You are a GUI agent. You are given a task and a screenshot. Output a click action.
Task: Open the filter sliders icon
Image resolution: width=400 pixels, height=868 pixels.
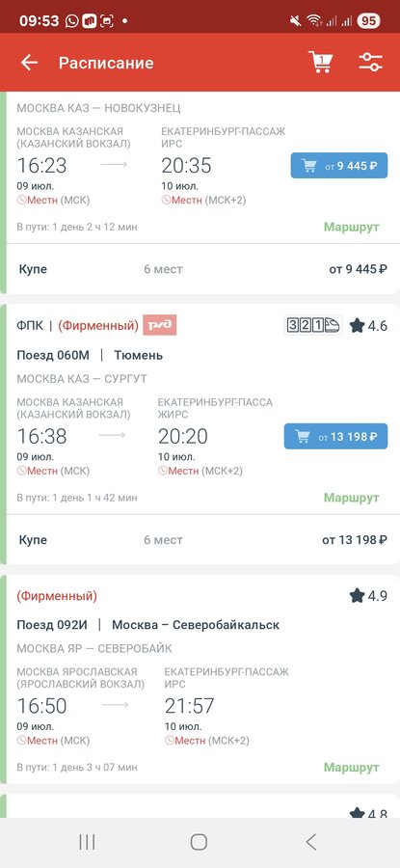370,62
